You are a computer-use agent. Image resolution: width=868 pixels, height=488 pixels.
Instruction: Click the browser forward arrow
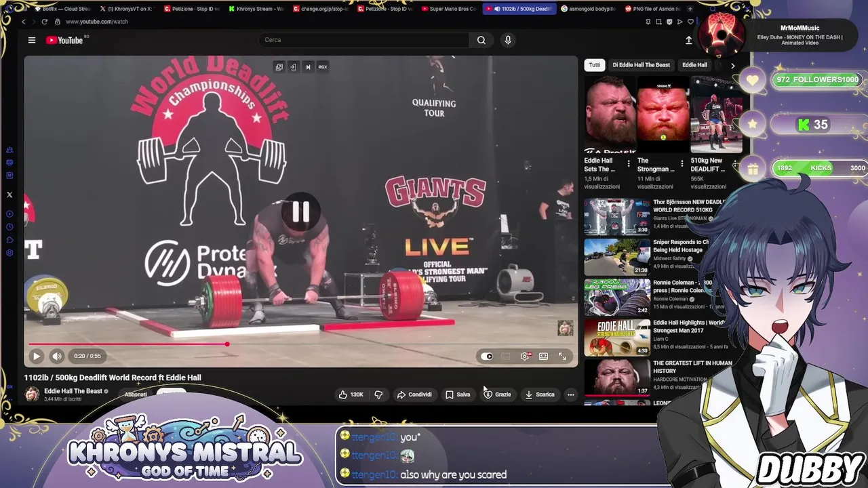pos(34,22)
